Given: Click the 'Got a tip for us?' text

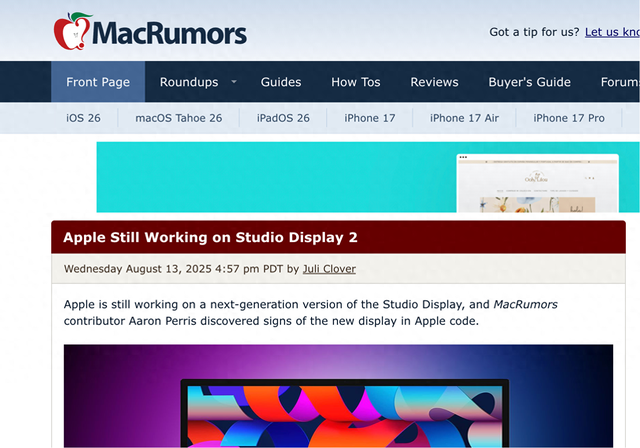Looking at the screenshot, I should tap(534, 32).
